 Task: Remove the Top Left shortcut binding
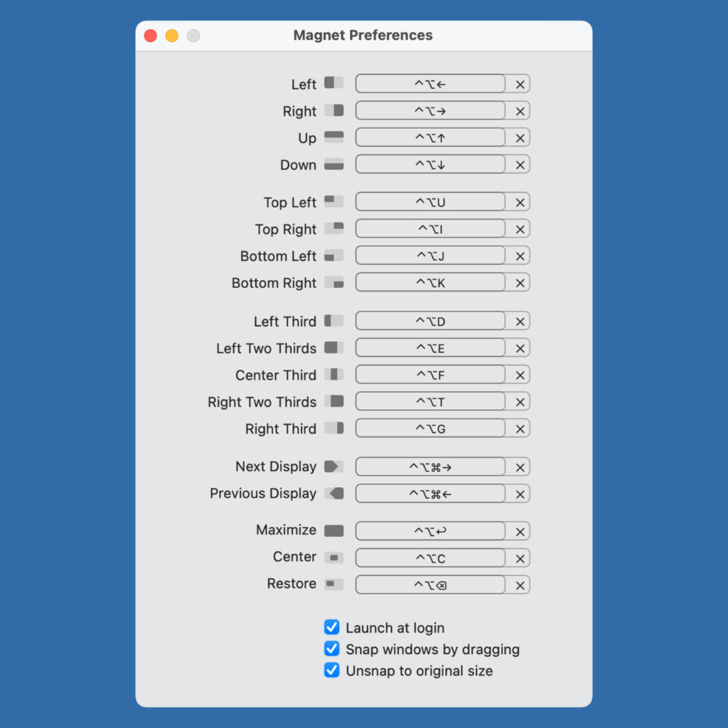pyautogui.click(x=520, y=203)
